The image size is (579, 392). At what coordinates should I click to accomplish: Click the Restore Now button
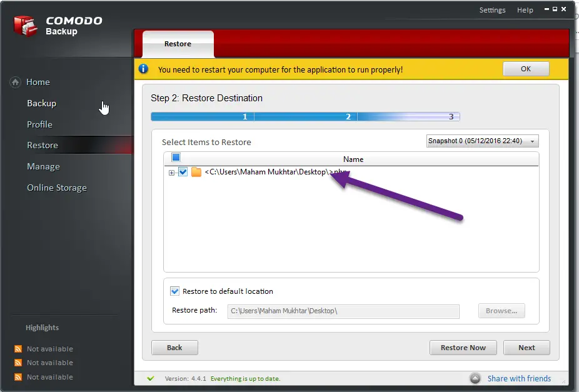[463, 348]
